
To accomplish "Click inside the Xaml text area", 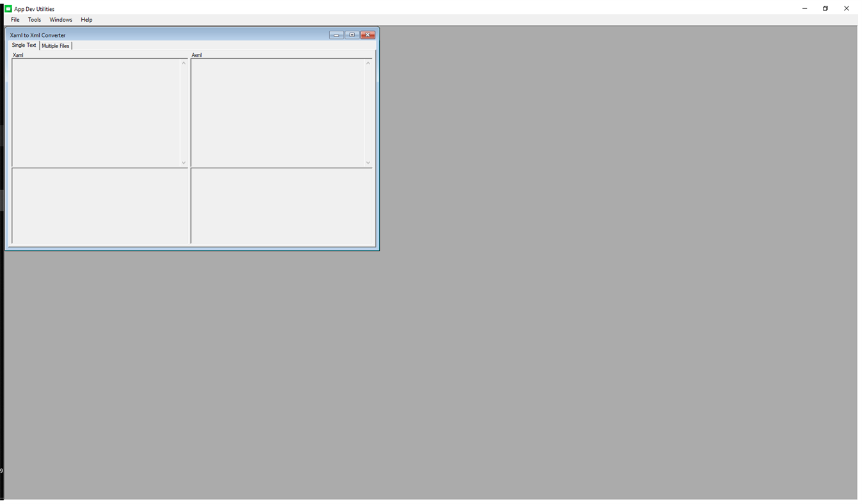I will [x=96, y=109].
